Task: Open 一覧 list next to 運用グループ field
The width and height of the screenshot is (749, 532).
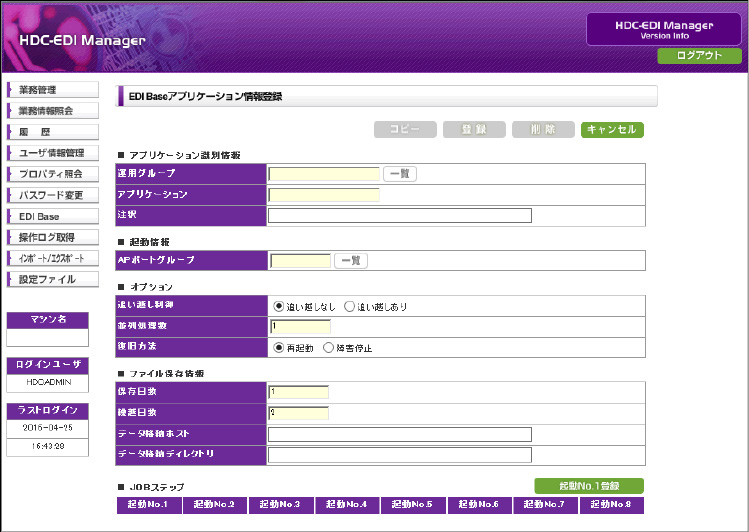Action: click(x=400, y=174)
